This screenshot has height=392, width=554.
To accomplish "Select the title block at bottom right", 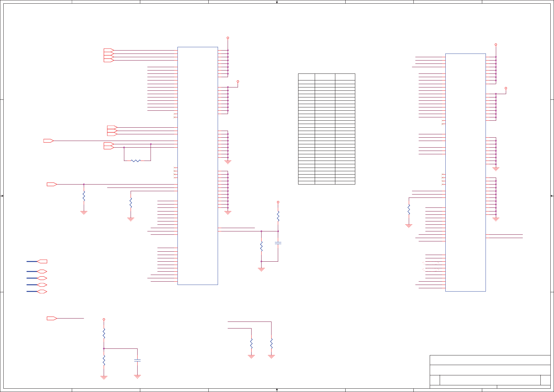I will 490,372.
